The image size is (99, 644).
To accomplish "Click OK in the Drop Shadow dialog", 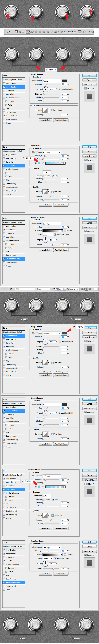I will pyautogui.click(x=89, y=328).
